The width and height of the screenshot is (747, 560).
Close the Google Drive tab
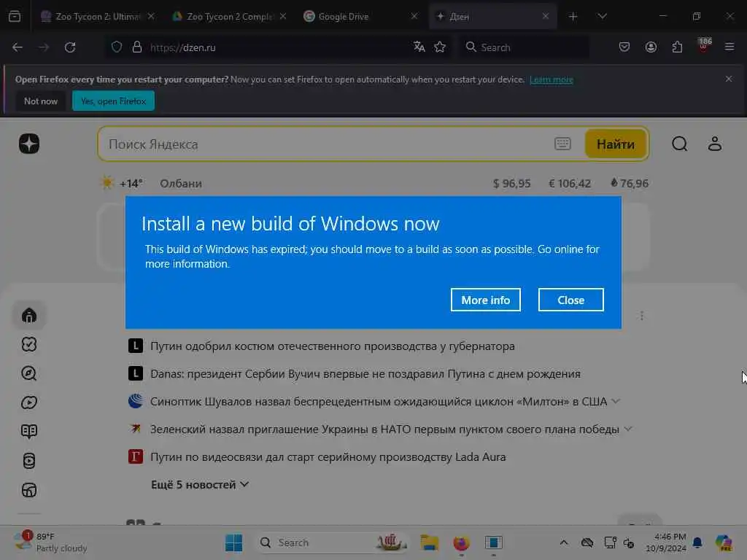coord(414,16)
